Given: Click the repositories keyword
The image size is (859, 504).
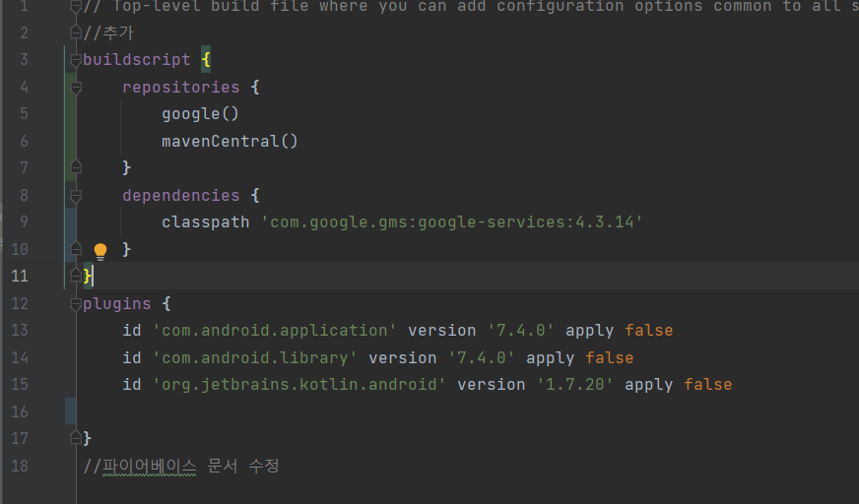Looking at the screenshot, I should (181, 87).
